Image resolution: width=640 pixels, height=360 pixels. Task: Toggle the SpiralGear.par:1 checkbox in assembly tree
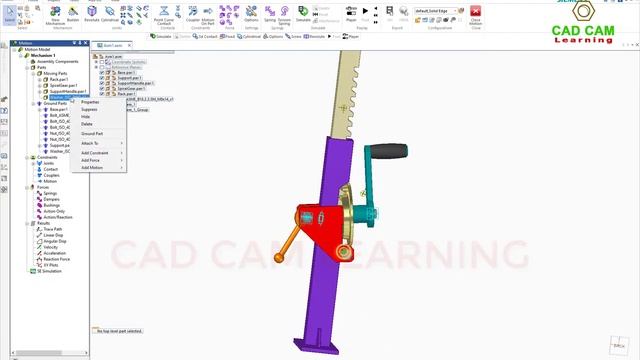pyautogui.click(x=102, y=89)
